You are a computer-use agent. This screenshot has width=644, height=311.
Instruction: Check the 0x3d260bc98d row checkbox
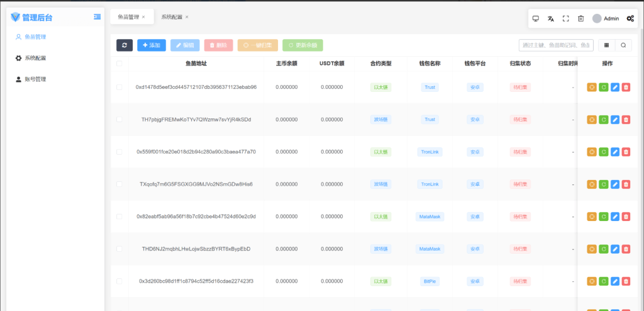119,281
